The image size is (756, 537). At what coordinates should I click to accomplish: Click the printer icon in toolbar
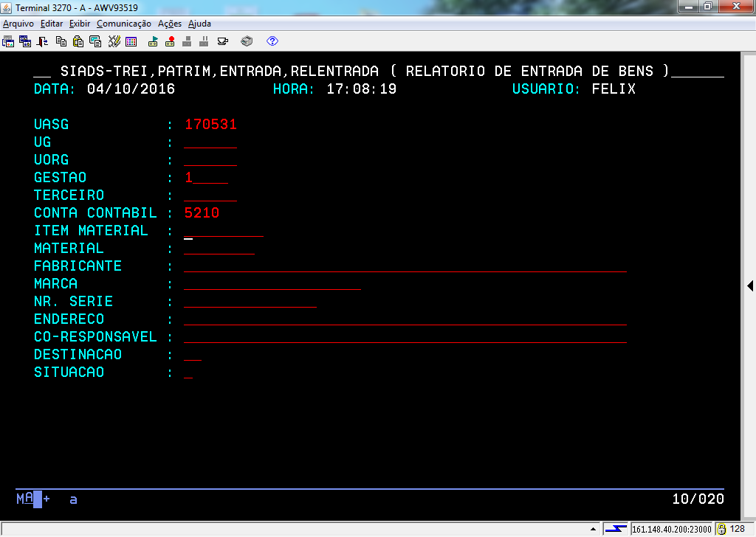[x=247, y=41]
